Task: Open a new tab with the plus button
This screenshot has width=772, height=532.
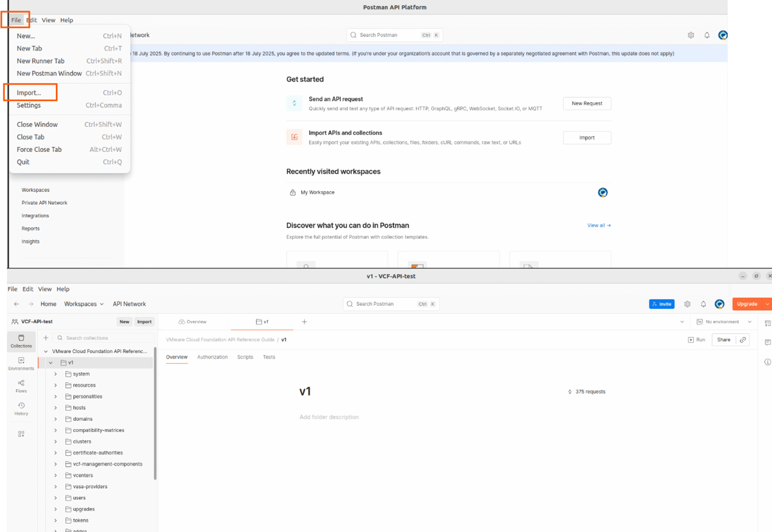Action: coord(304,322)
